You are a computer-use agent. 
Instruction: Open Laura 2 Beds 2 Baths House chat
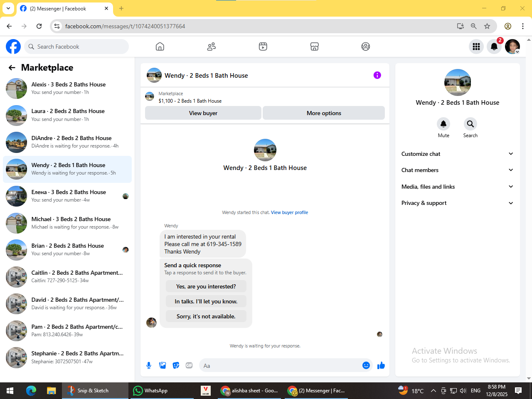[67, 115]
